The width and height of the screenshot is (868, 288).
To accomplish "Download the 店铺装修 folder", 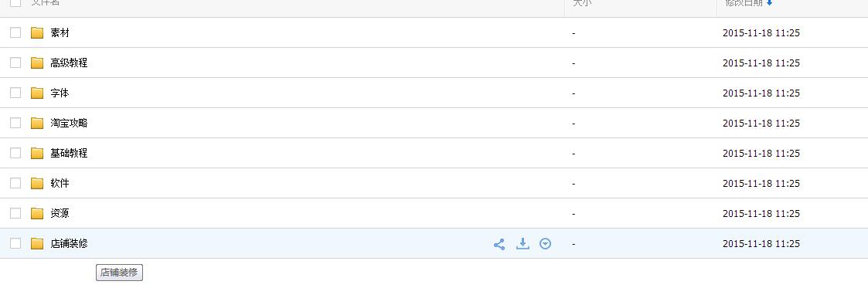I will (523, 243).
